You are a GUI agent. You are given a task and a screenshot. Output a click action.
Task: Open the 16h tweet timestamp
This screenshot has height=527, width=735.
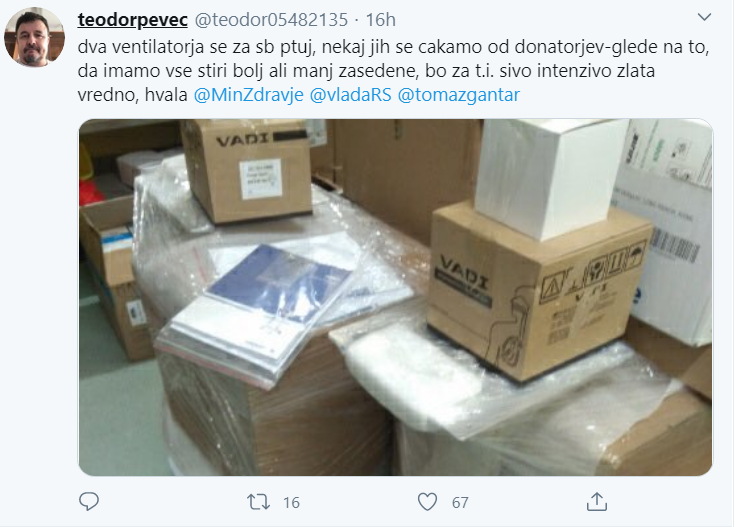(380, 20)
